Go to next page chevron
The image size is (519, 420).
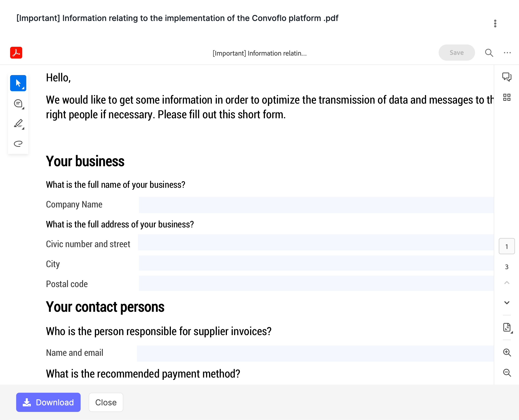click(507, 302)
